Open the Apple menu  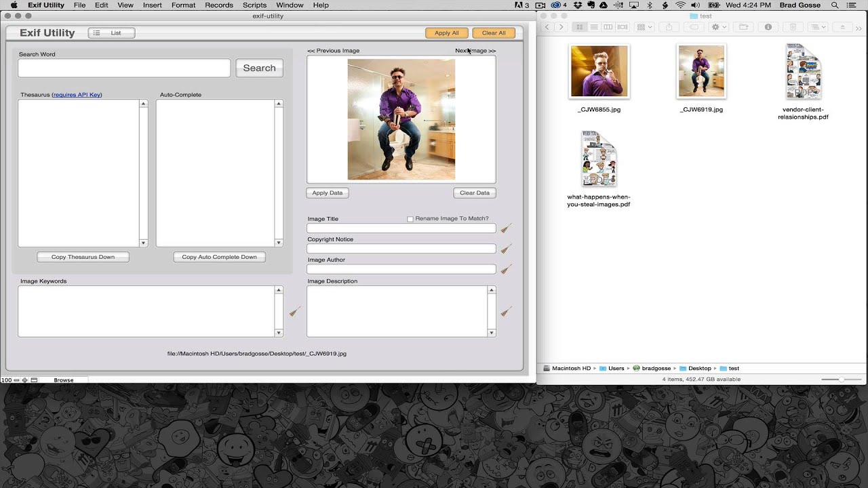(x=14, y=5)
